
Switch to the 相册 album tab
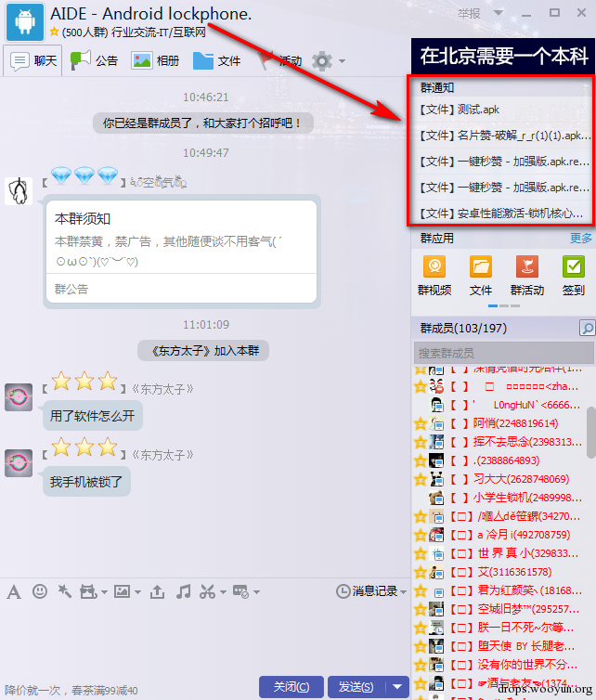[x=155, y=60]
